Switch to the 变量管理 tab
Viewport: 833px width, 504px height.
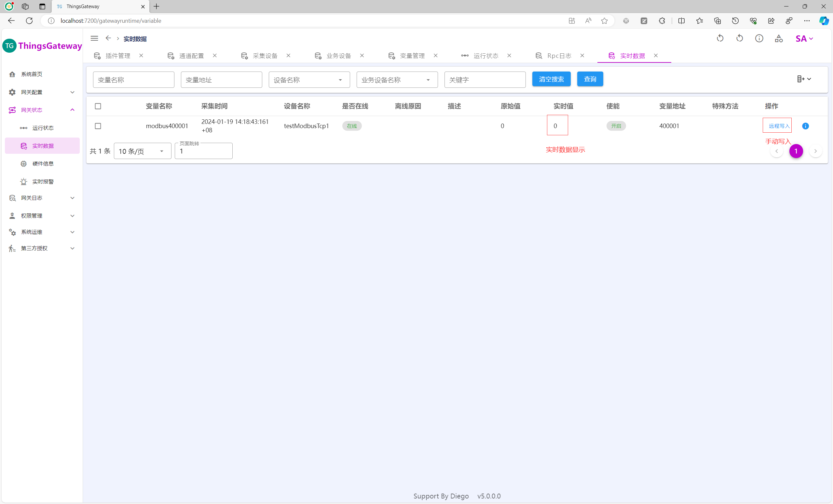[x=412, y=56]
